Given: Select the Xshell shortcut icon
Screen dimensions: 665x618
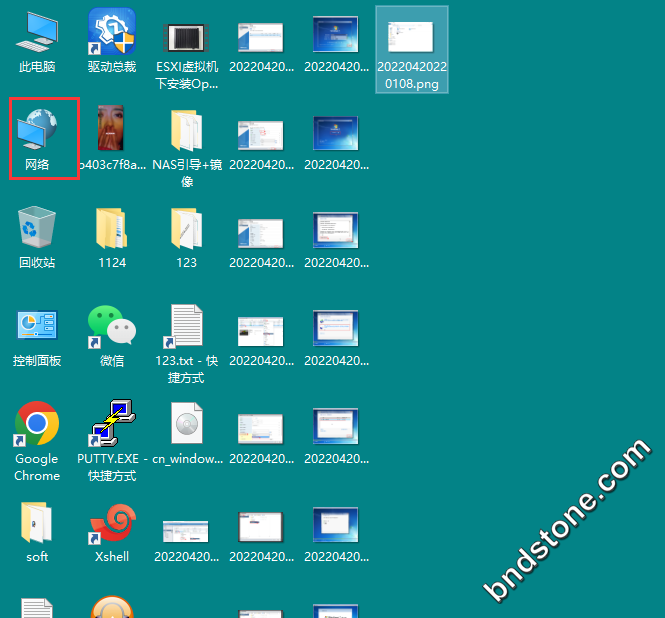Looking at the screenshot, I should pos(112,531).
